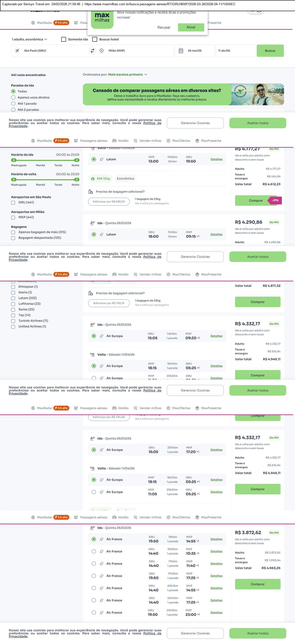Open Detalhes for the Latam 13:00 flight
This screenshot has height=644, width=295.
216,159
